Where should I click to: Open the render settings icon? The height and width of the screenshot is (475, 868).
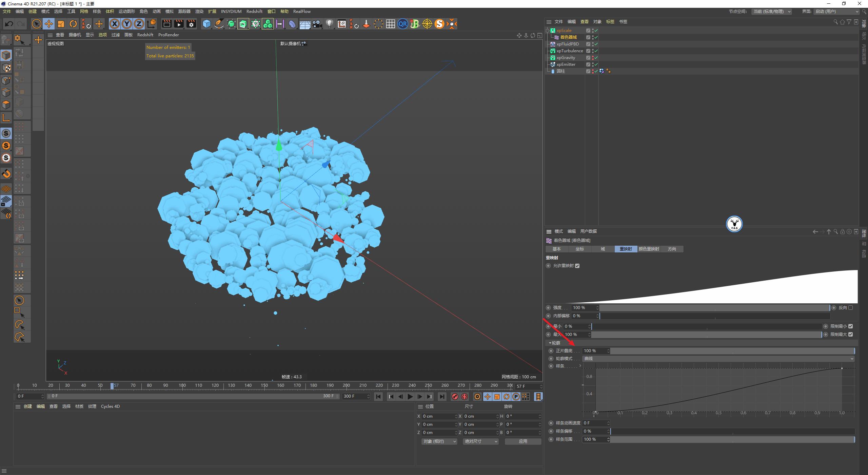click(x=191, y=24)
